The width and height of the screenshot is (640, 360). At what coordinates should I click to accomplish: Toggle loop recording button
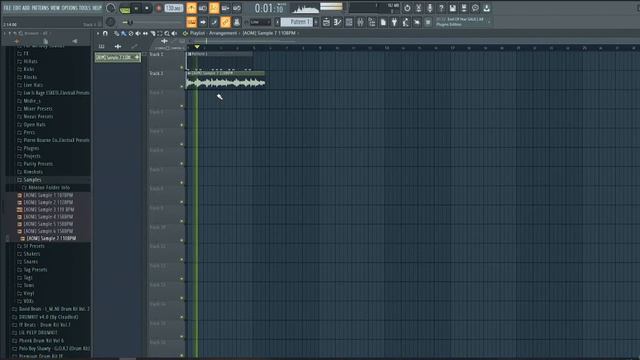pos(237,8)
